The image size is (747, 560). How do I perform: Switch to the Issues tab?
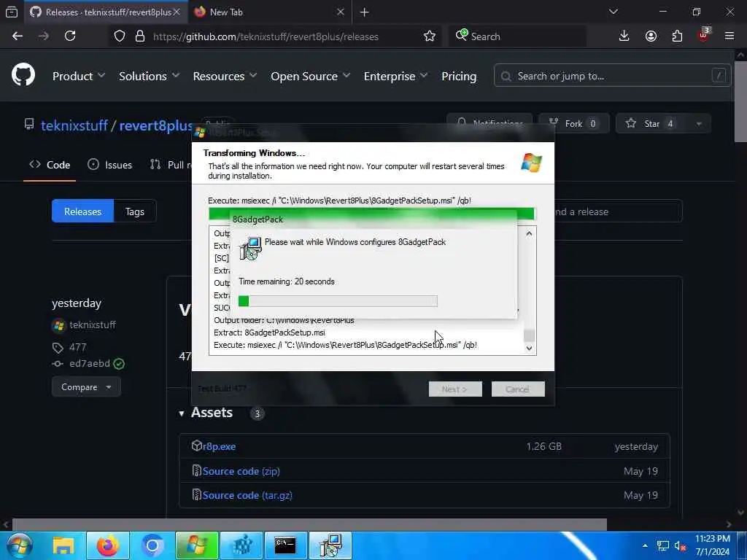pyautogui.click(x=110, y=165)
